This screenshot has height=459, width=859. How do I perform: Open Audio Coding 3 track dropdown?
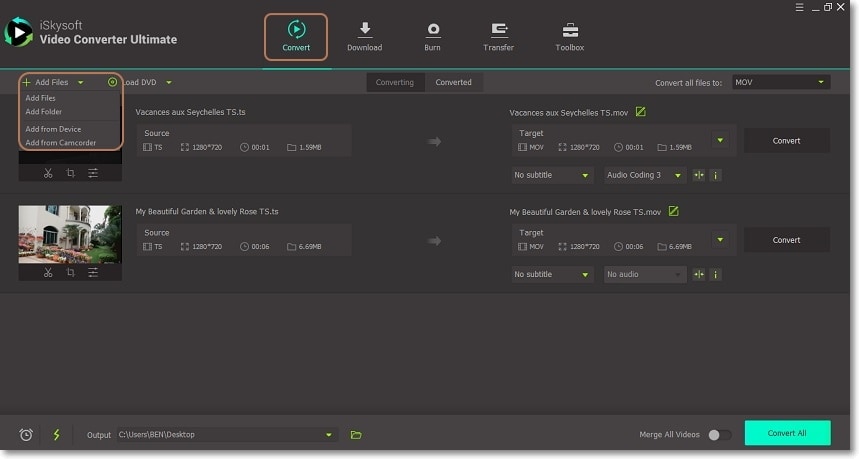[x=645, y=175]
